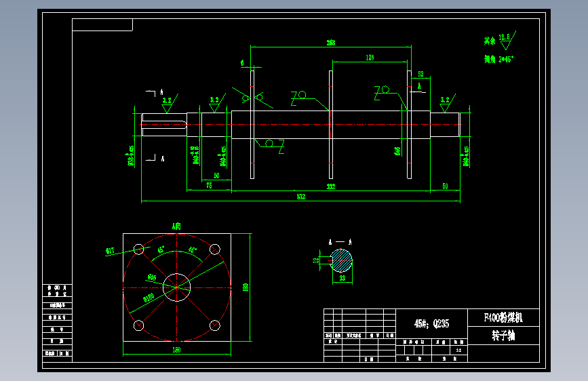Select the Φ180 bolt circle label
588x381 pixels.
[x=149, y=298]
